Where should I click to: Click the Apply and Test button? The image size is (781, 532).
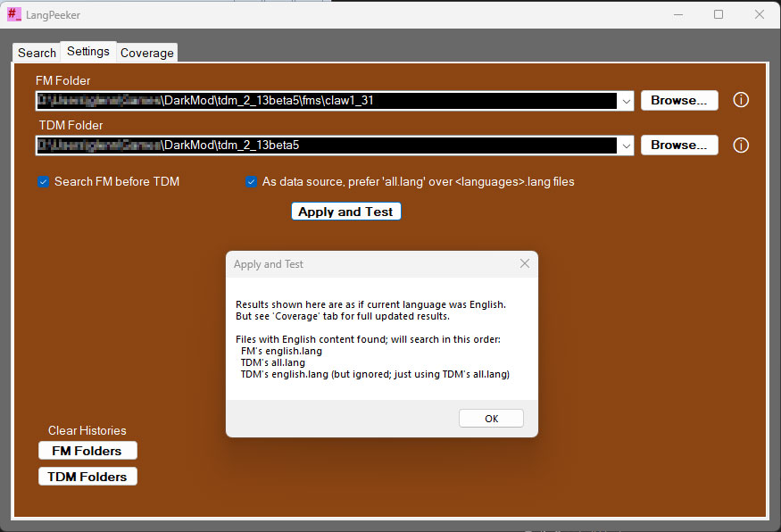click(x=345, y=212)
